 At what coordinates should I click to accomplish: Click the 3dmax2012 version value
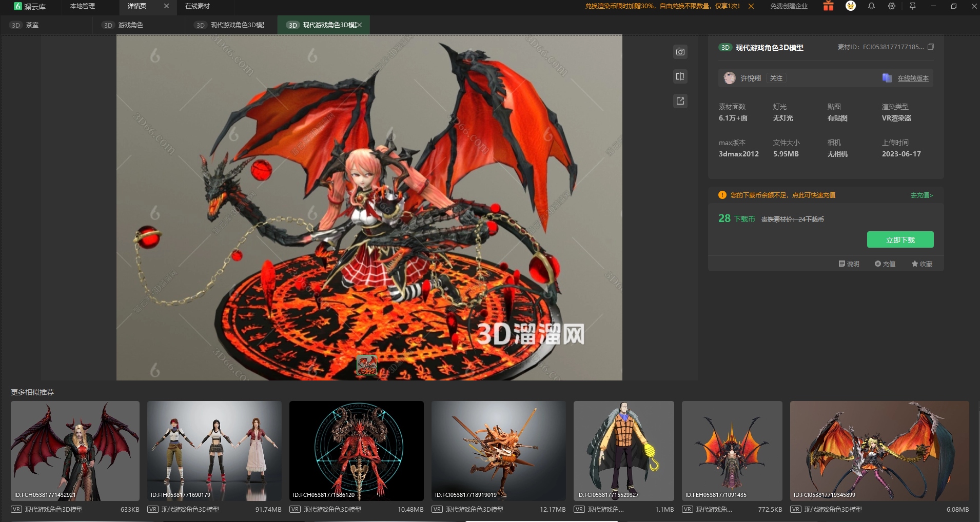(739, 154)
